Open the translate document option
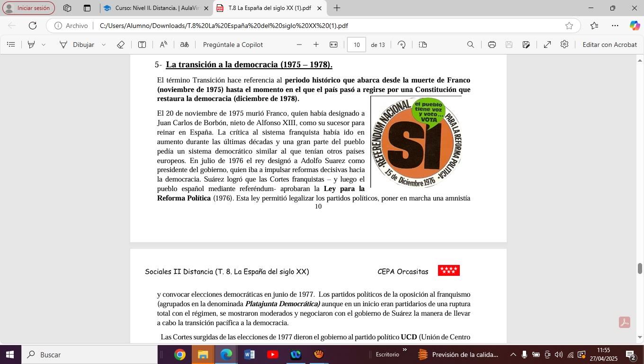The image size is (644, 364). [x=185, y=45]
